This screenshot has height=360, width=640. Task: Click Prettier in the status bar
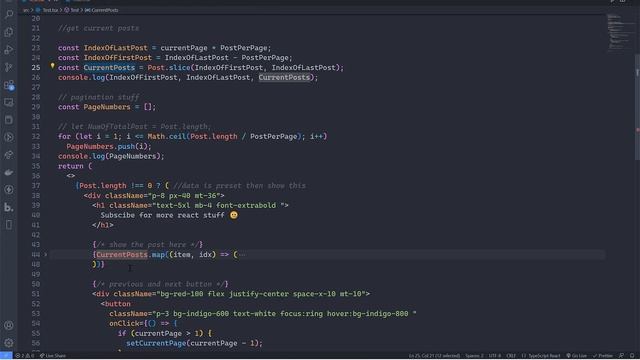point(603,356)
